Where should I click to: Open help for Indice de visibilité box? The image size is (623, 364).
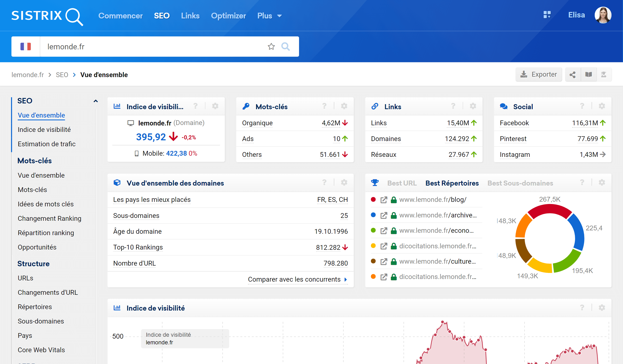(195, 106)
